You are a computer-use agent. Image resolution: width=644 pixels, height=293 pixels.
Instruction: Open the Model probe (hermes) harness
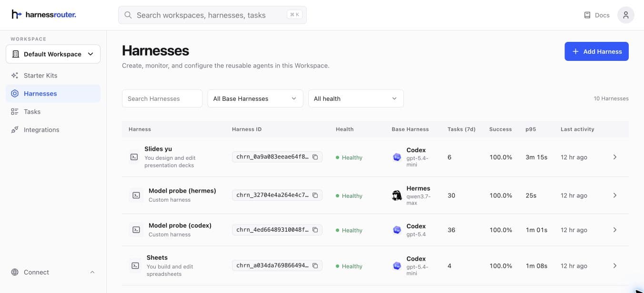182,191
